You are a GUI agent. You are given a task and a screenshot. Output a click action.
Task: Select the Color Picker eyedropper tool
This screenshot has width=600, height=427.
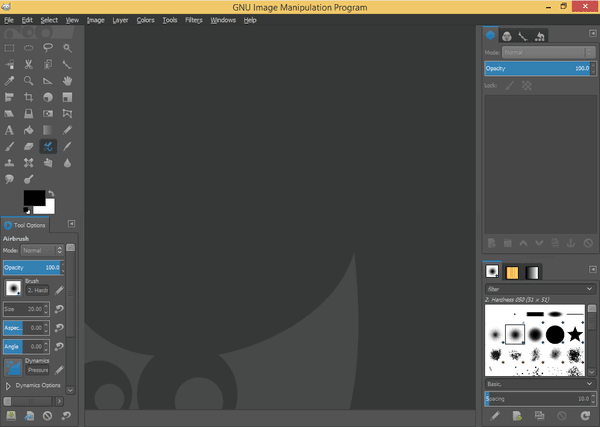9,81
